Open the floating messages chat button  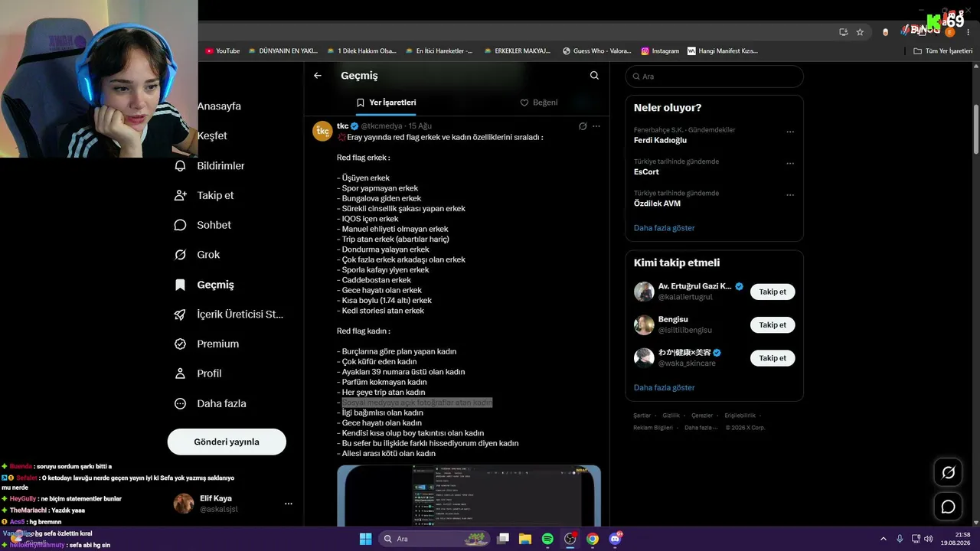tap(948, 507)
